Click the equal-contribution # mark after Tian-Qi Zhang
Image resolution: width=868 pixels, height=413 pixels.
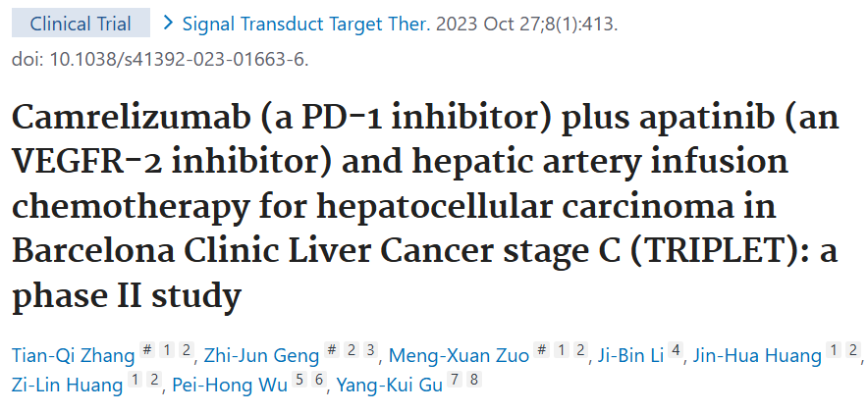pos(146,351)
